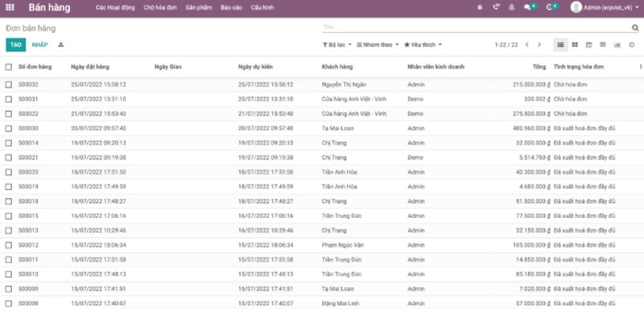Switch to calendar view
Screen dimensions: 644x309
(x=588, y=45)
